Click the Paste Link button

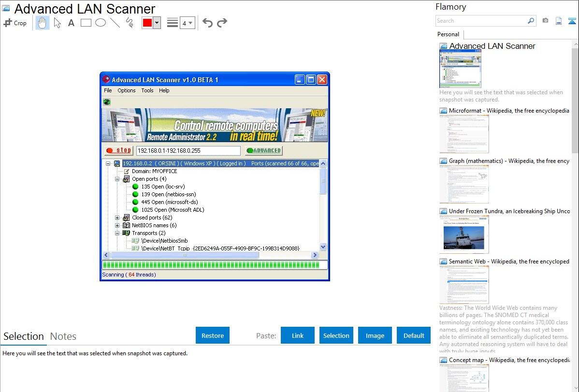click(298, 335)
